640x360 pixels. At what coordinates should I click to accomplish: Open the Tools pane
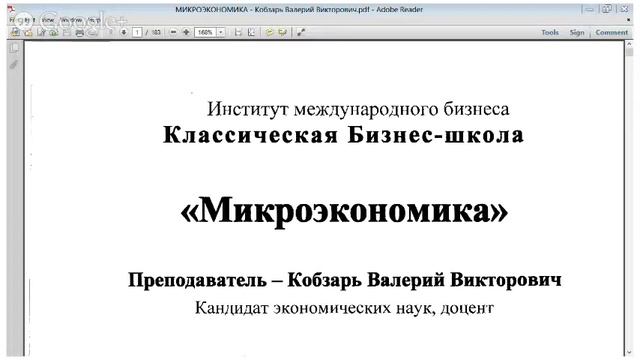click(x=550, y=32)
